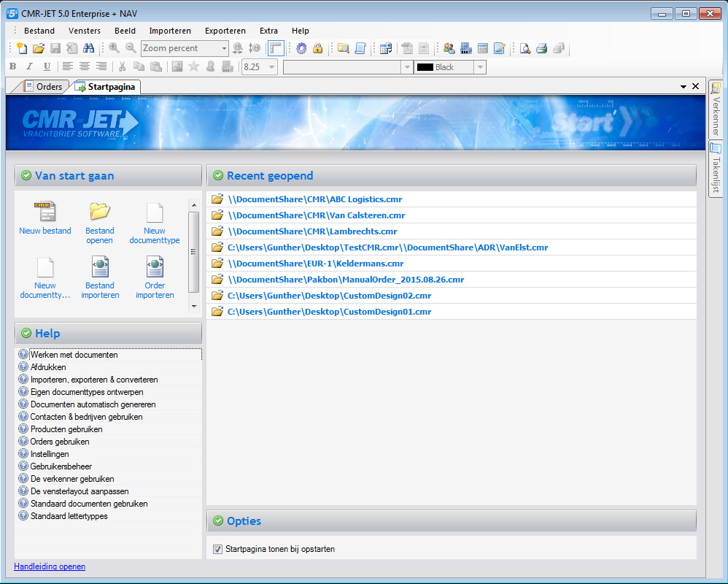Toggle bold formatting button
Image resolution: width=728 pixels, height=584 pixels.
[x=12, y=67]
